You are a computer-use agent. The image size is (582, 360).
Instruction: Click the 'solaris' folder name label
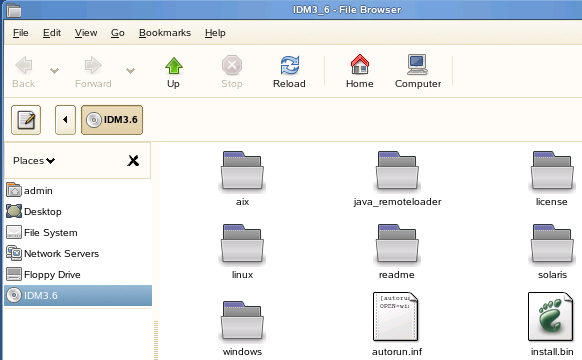pos(552,275)
